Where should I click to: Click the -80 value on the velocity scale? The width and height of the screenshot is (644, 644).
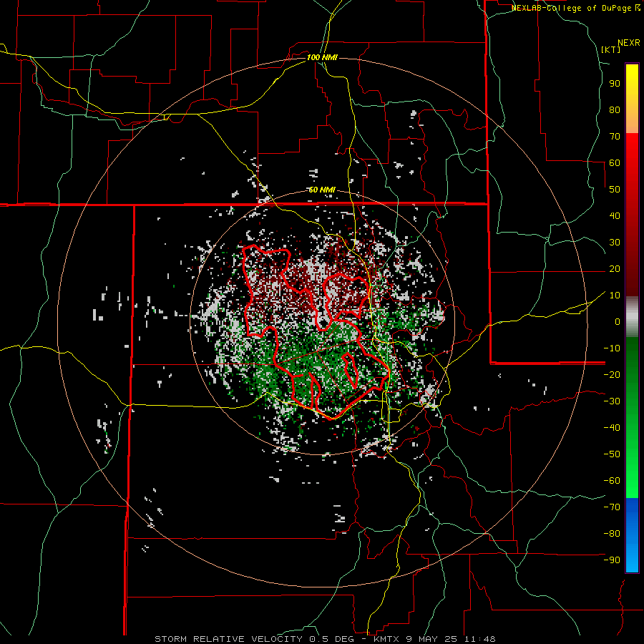click(x=612, y=534)
